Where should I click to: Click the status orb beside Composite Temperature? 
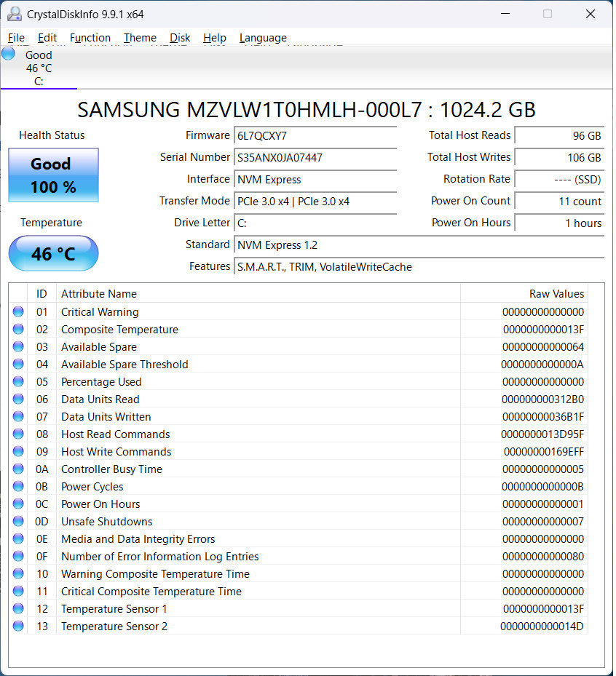pos(18,330)
